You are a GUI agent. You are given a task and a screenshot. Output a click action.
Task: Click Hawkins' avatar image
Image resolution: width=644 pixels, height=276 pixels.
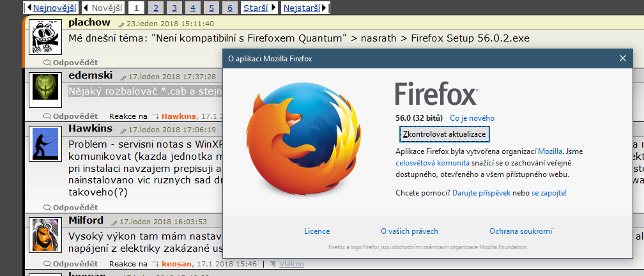coord(45,144)
